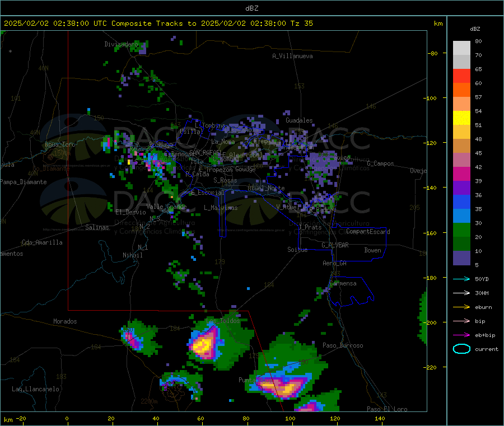Click the 'Cda_Amarilla' location label

(x=42, y=242)
